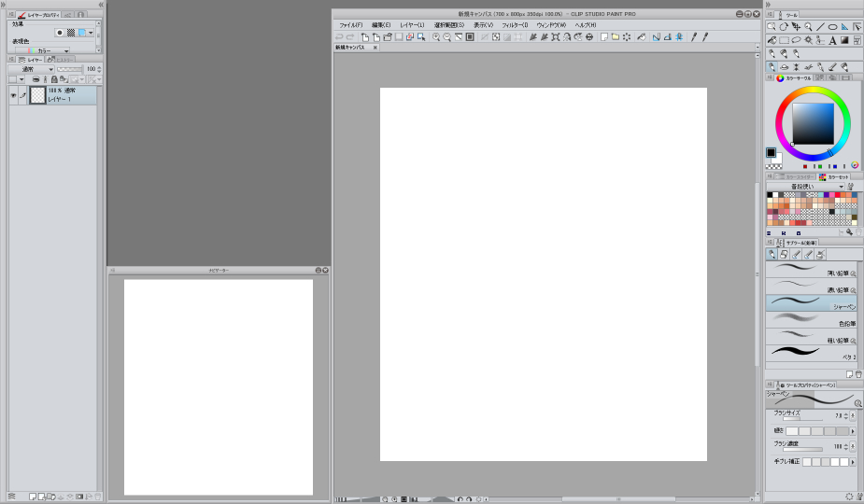Hide レイヤー 1 using the eye icon
The image size is (864, 504).
pyautogui.click(x=13, y=95)
